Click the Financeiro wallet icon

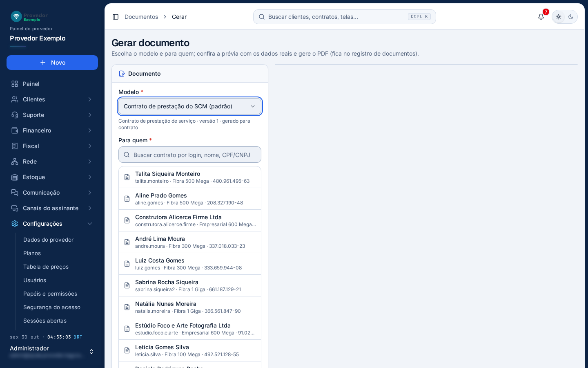coord(15,130)
